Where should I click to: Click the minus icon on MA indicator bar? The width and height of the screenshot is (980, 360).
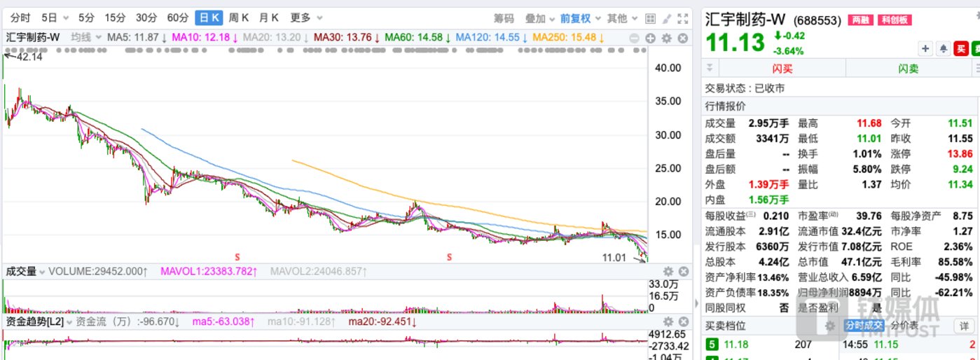pos(635,38)
